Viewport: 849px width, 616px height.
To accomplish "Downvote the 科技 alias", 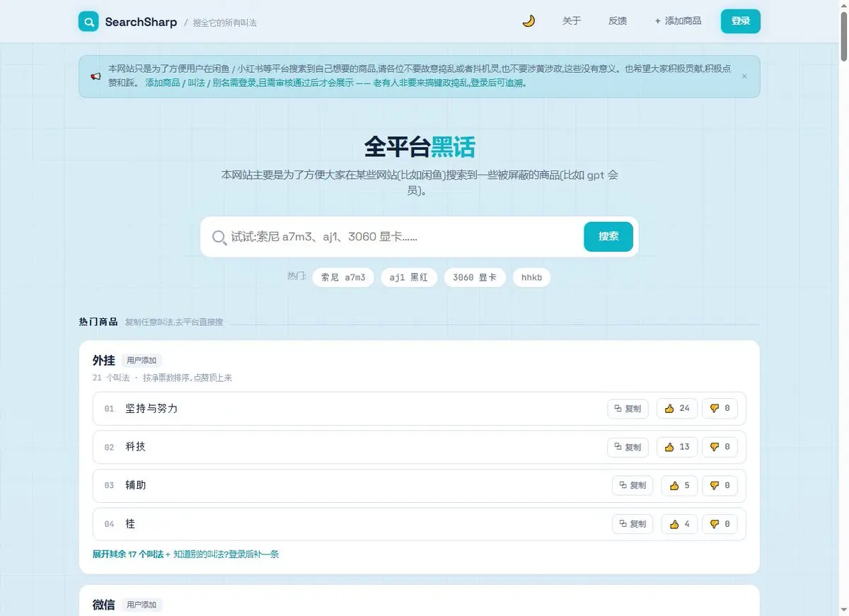I will [720, 447].
